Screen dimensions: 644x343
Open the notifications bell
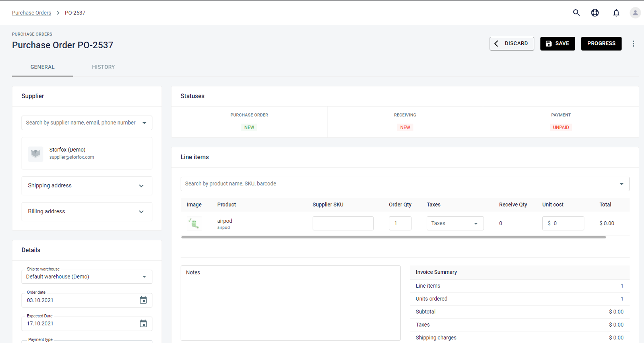616,13
